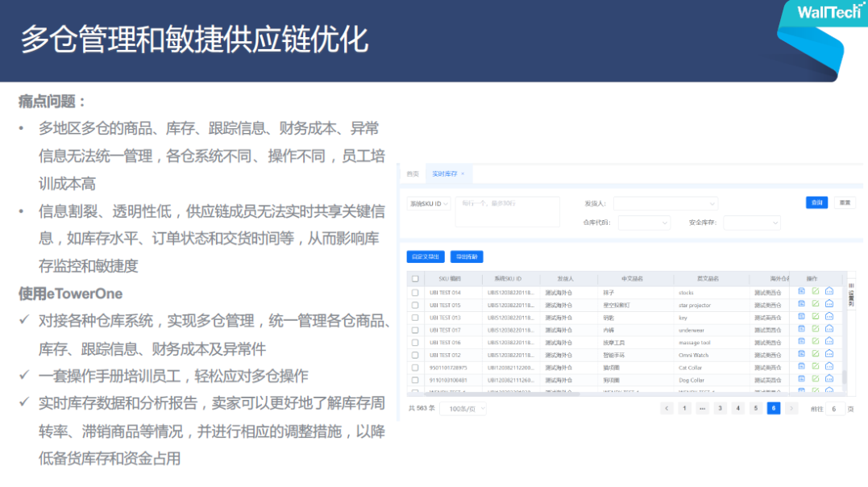Open the details icon for UBI TEST 014
Viewport: 868px width, 487px height.
click(x=801, y=291)
